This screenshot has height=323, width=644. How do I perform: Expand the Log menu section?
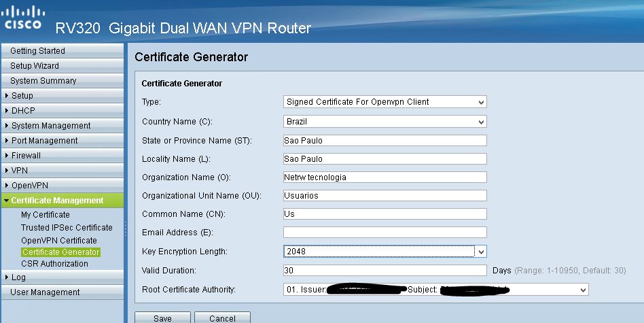(62, 277)
